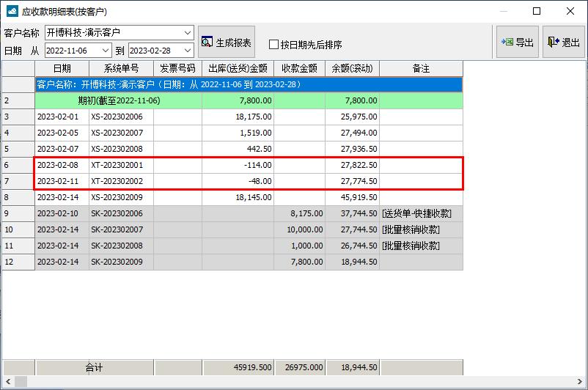
Task: Click the 18,175.00 delivery amount cell
Action: click(238, 117)
